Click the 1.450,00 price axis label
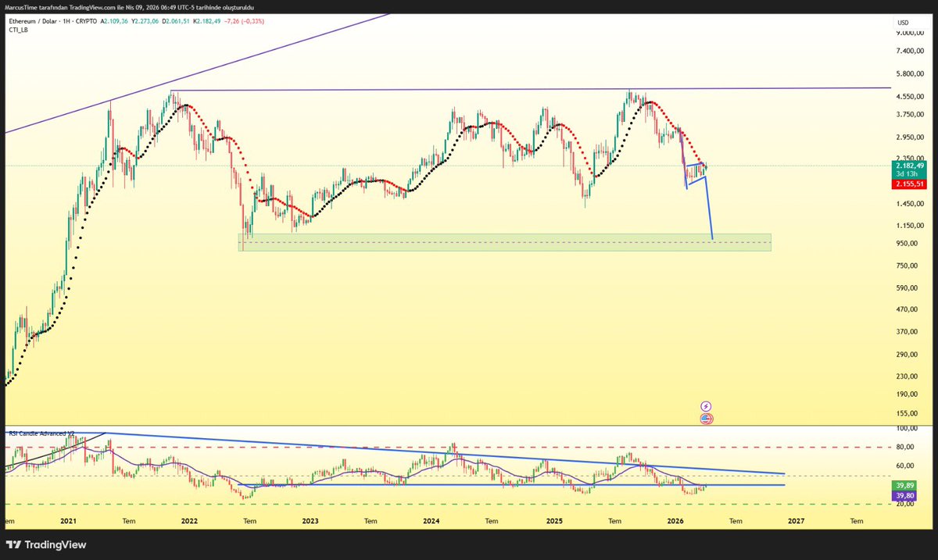The image size is (938, 560). (x=911, y=204)
